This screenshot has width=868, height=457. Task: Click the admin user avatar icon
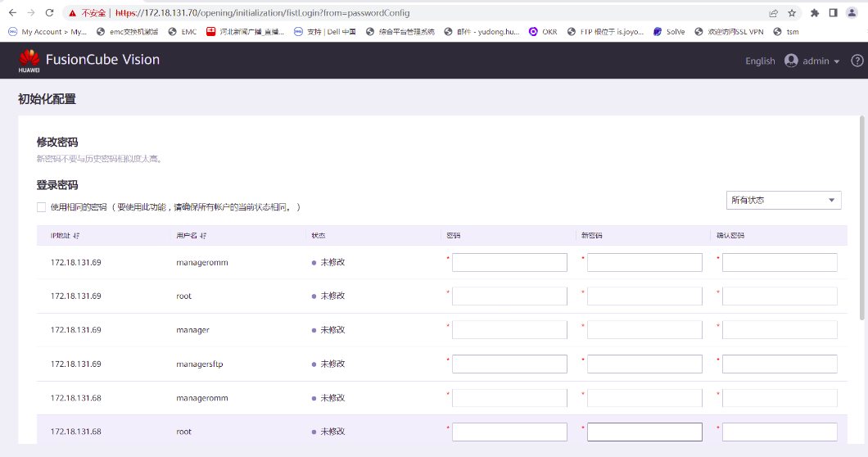pos(791,61)
